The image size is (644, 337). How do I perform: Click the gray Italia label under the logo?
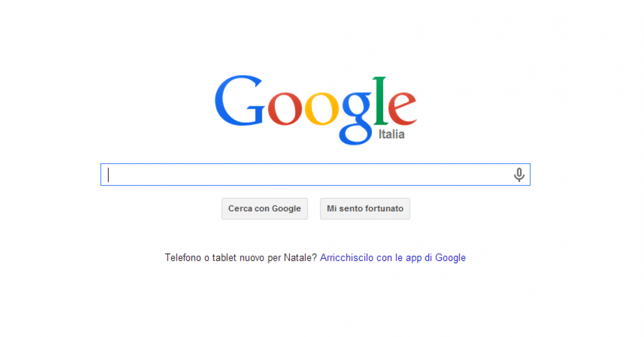pyautogui.click(x=392, y=135)
